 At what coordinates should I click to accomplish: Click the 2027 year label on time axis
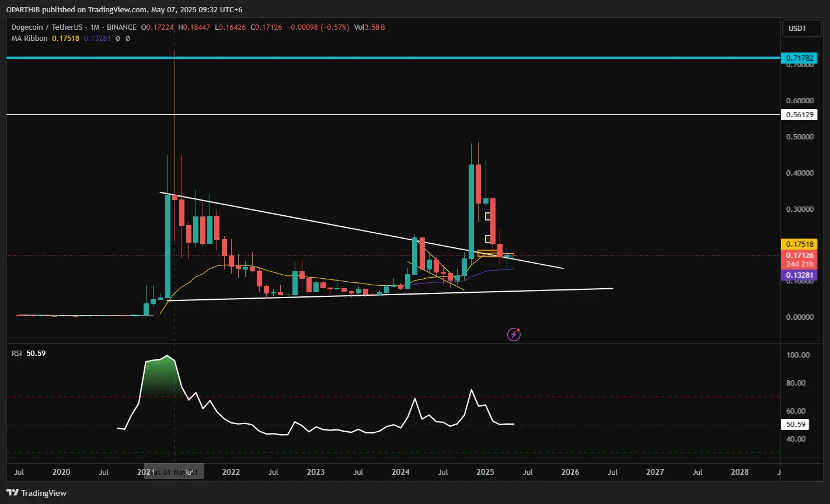pyautogui.click(x=655, y=472)
